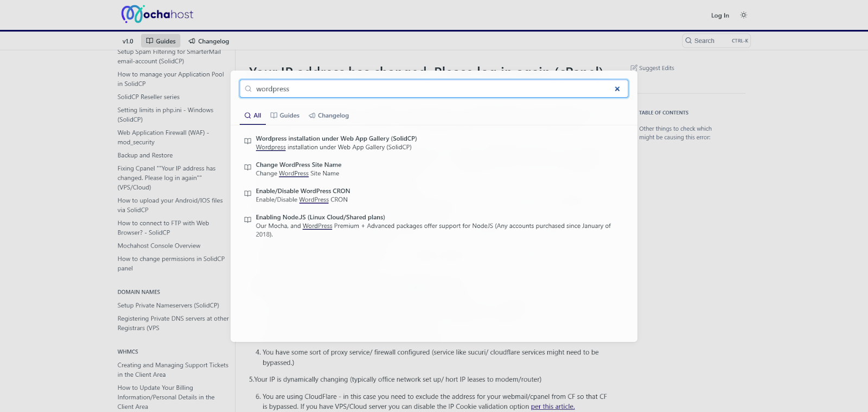Open 'Creating and Managing Support Tickets in the Client Area'

pyautogui.click(x=173, y=370)
